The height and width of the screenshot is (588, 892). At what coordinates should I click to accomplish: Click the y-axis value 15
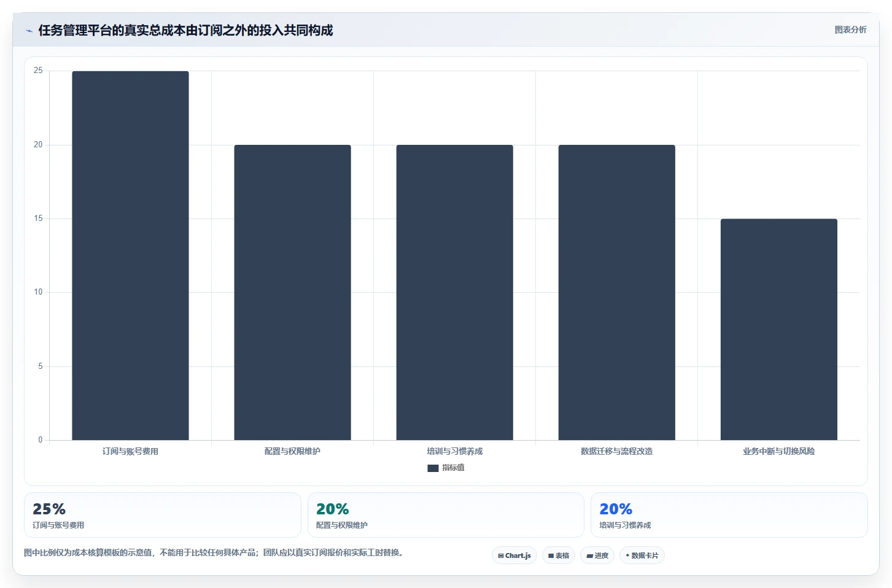pos(38,219)
